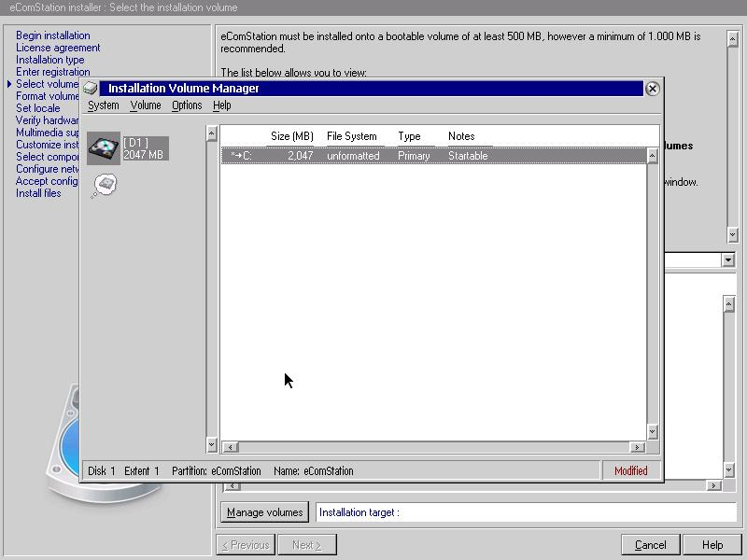
Task: Click 'Enter registration' step in sidebar
Action: coord(53,72)
